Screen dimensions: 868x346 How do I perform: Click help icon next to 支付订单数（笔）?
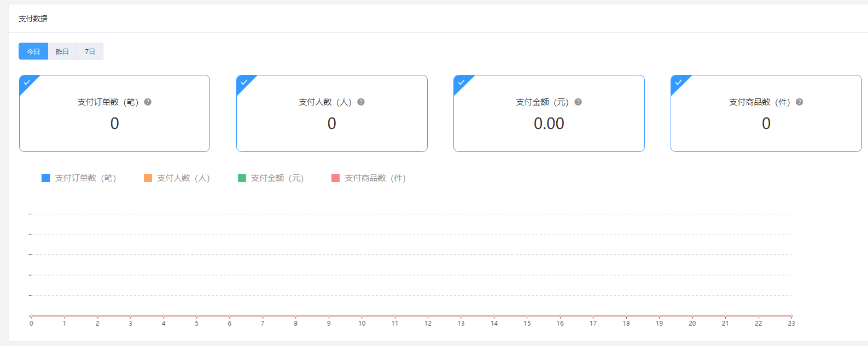pos(148,102)
